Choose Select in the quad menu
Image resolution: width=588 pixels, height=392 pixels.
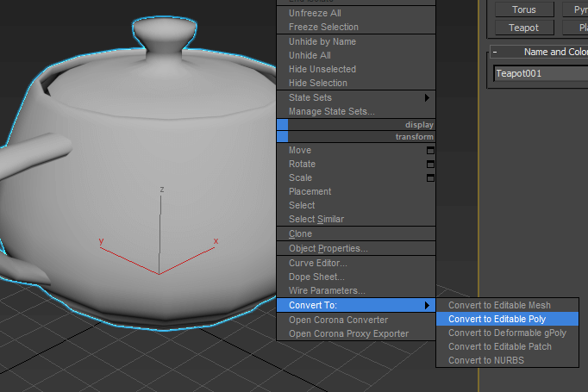pos(356,205)
